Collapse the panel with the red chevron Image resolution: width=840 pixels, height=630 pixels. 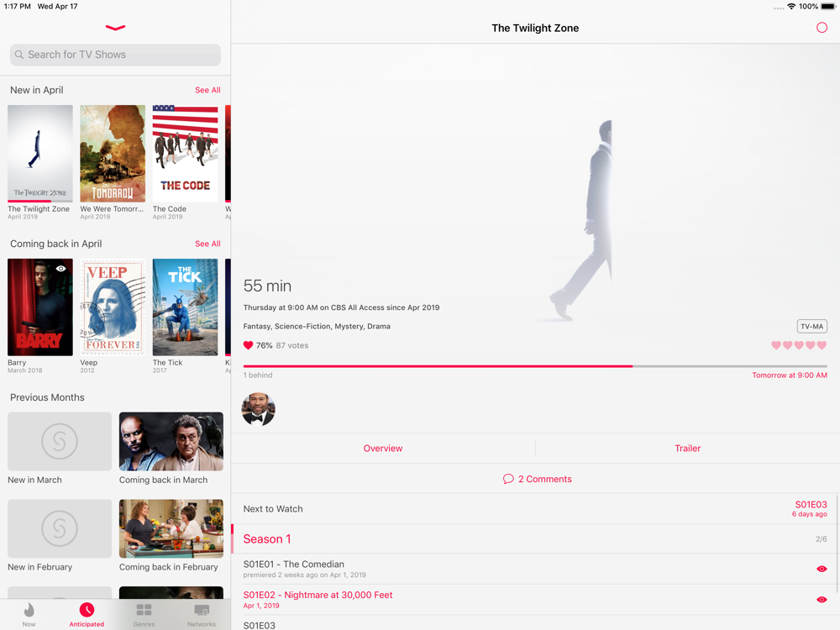pos(115,28)
